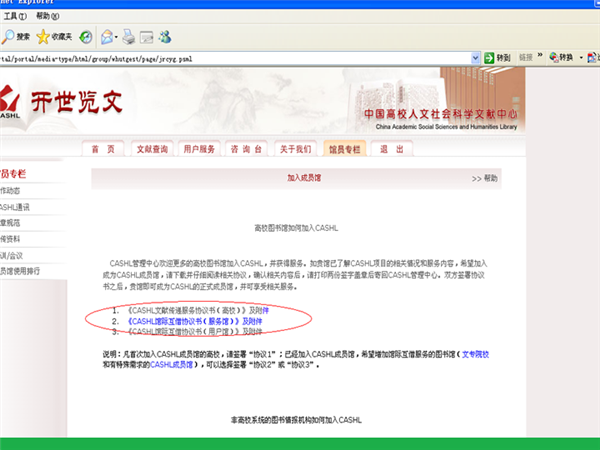The width and height of the screenshot is (600, 450).
Task: Click the >> 帮助 help link
Action: click(x=484, y=178)
